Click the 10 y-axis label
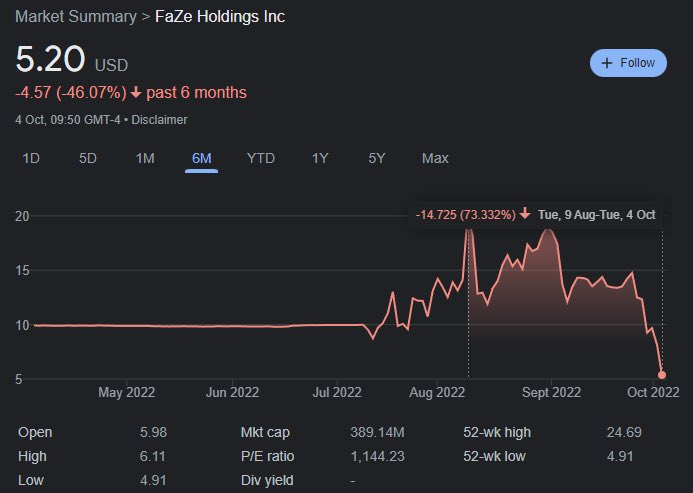 pos(22,325)
